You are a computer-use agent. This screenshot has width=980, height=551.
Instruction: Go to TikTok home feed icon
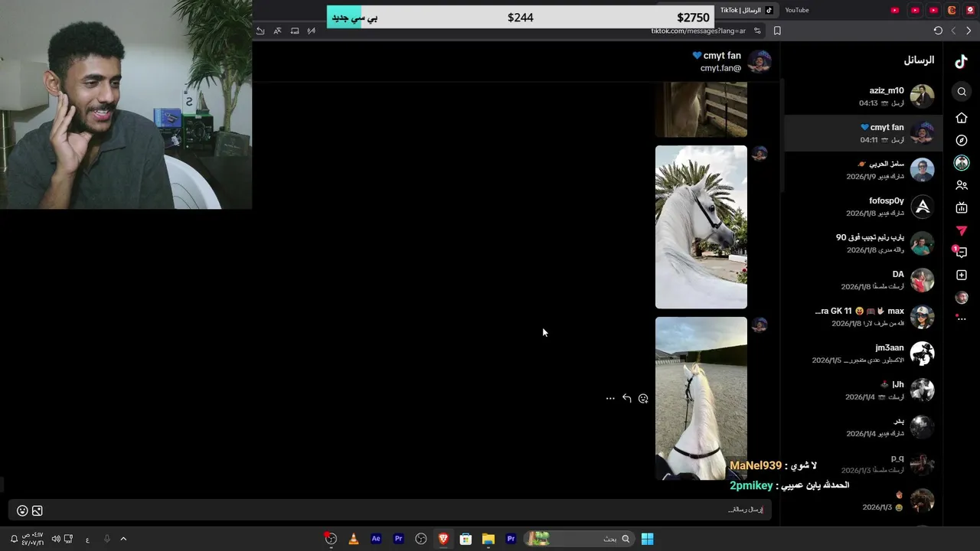962,118
